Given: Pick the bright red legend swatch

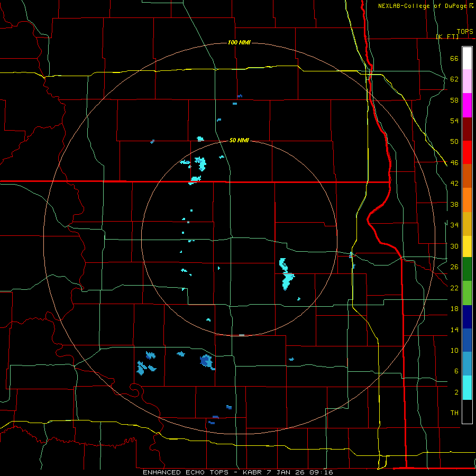Looking at the screenshot, I should 467,152.
